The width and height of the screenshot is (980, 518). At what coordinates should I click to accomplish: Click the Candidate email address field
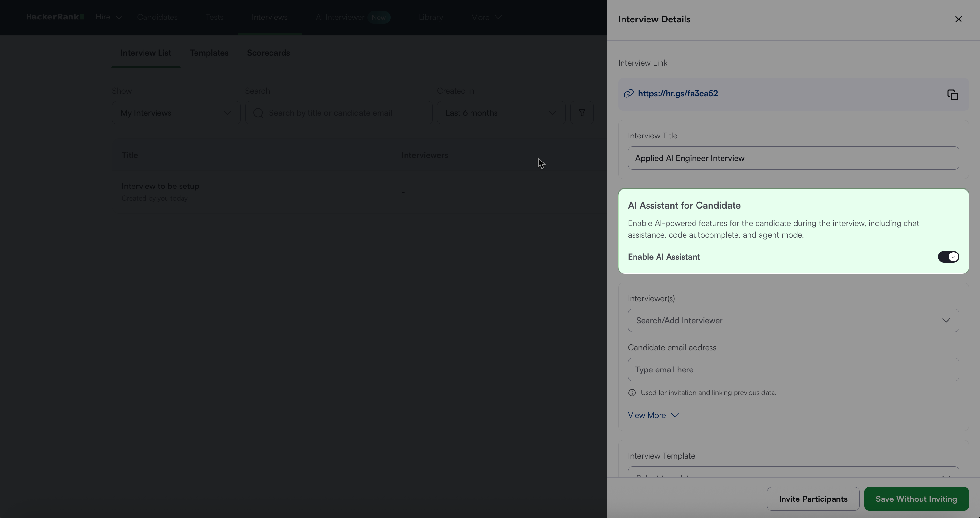click(x=793, y=369)
